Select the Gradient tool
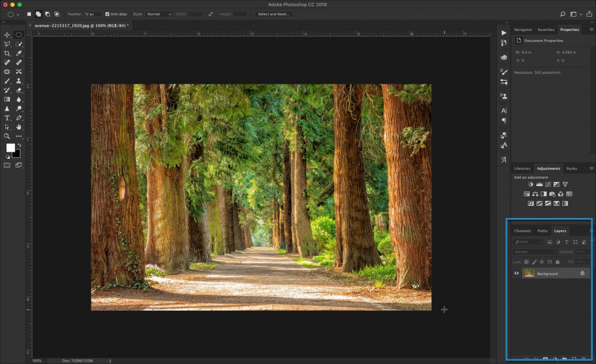The height and width of the screenshot is (364, 596). point(7,99)
